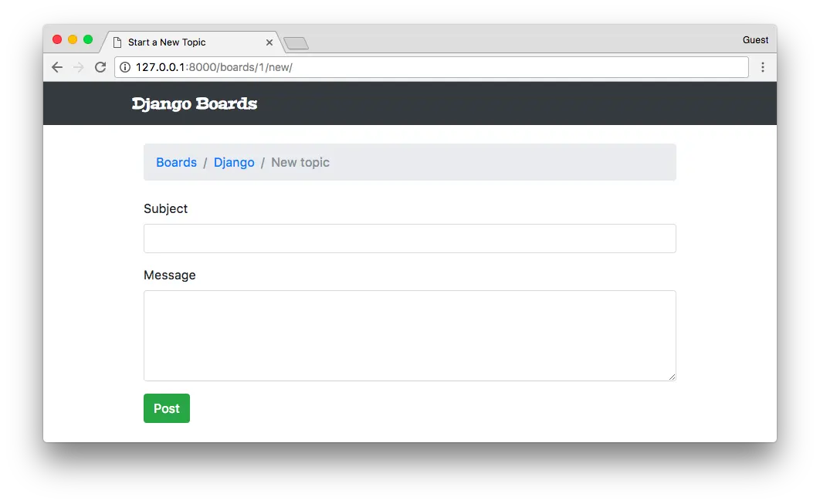Click the Message textarea resize handle
This screenshot has height=504, width=820.
click(x=672, y=377)
